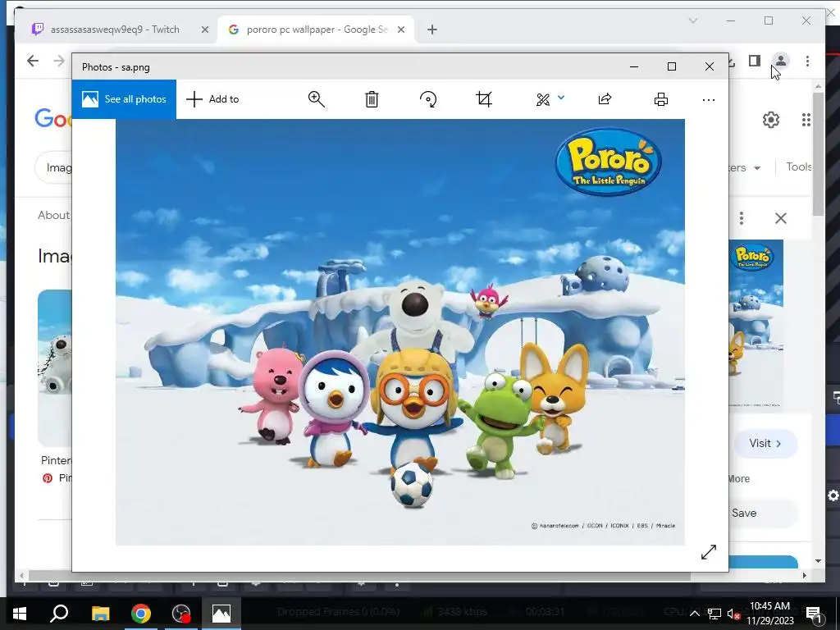Select Photos app in taskbar

[221, 614]
